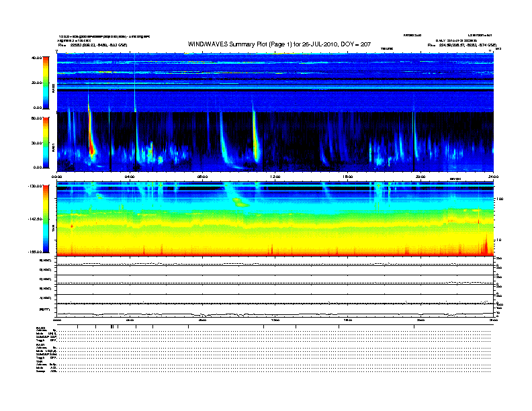The height and width of the screenshot is (411, 532).
Task: Click the bright red radio burst near 02:00 in RAD1
Action: point(91,142)
